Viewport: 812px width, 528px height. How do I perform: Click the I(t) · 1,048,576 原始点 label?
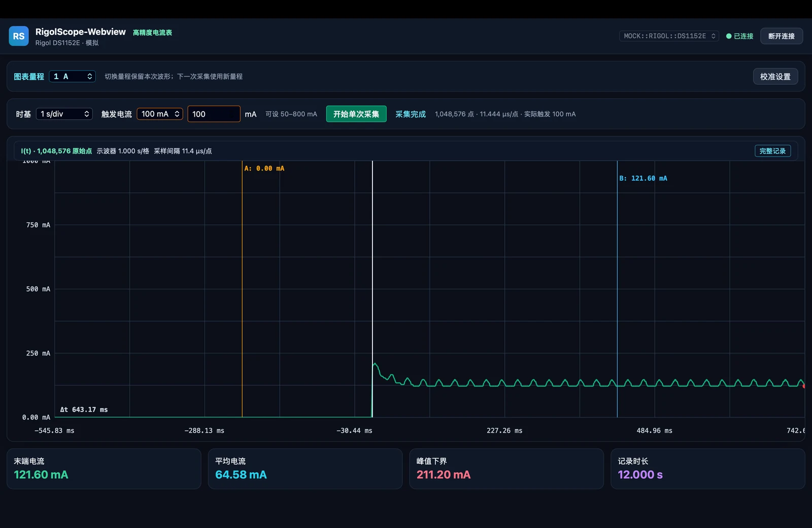[x=56, y=151]
